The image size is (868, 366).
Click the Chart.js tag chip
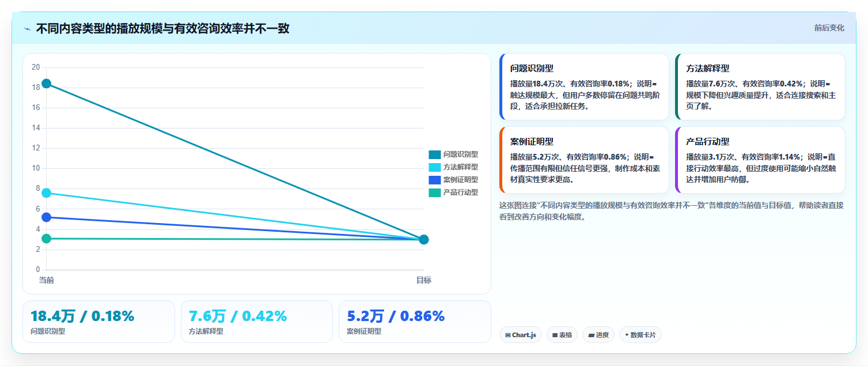click(x=521, y=335)
